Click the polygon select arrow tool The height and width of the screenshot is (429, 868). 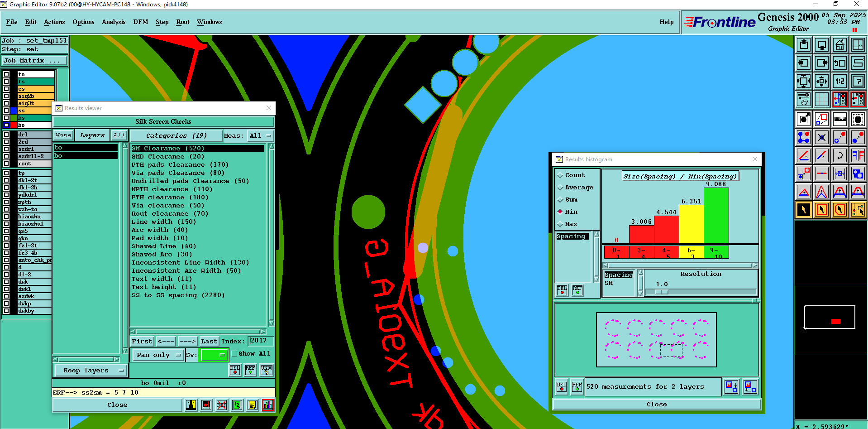[840, 210]
